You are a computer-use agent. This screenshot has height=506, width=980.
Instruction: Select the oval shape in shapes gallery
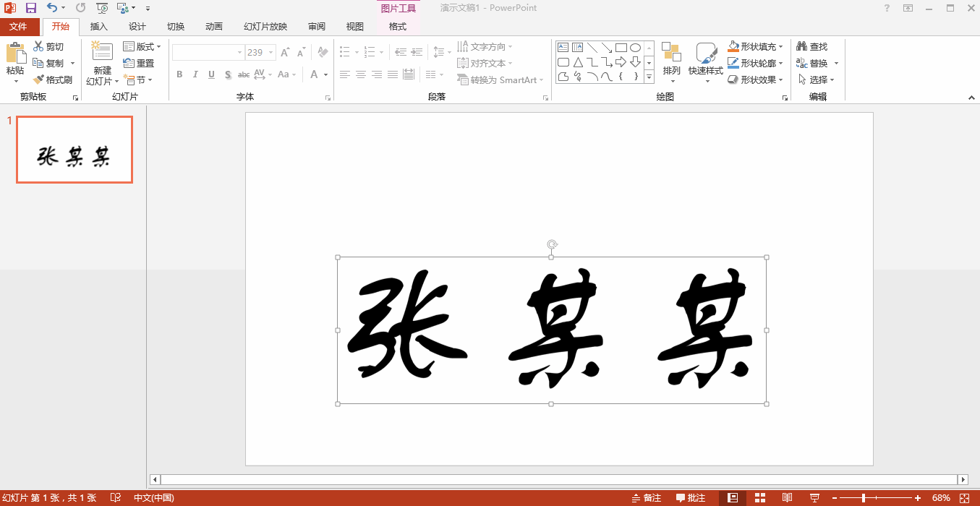[635, 48]
